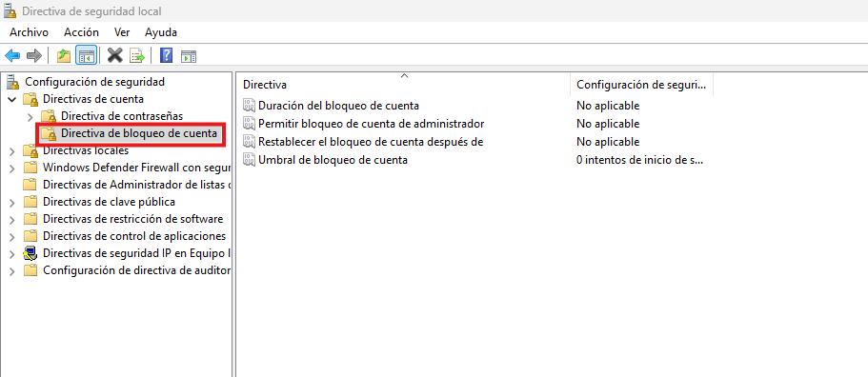Click the Directivas de clave pública folder icon
Image resolution: width=868 pixels, height=377 pixels.
[30, 202]
